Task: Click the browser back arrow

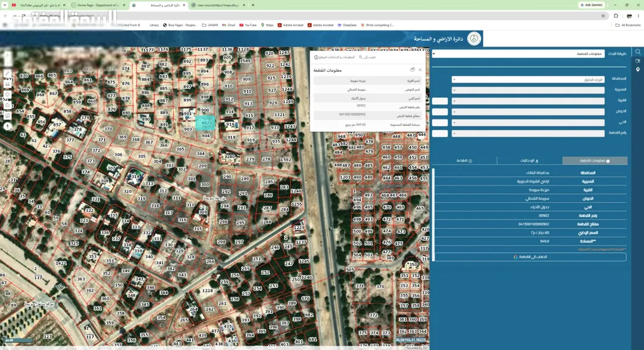Action: point(5,16)
